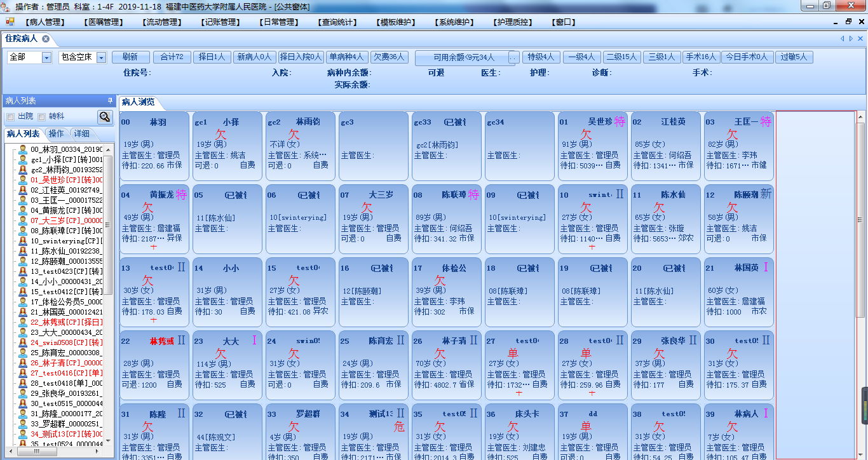Open the 病人管理 menu
The height and width of the screenshot is (460, 868).
point(45,22)
